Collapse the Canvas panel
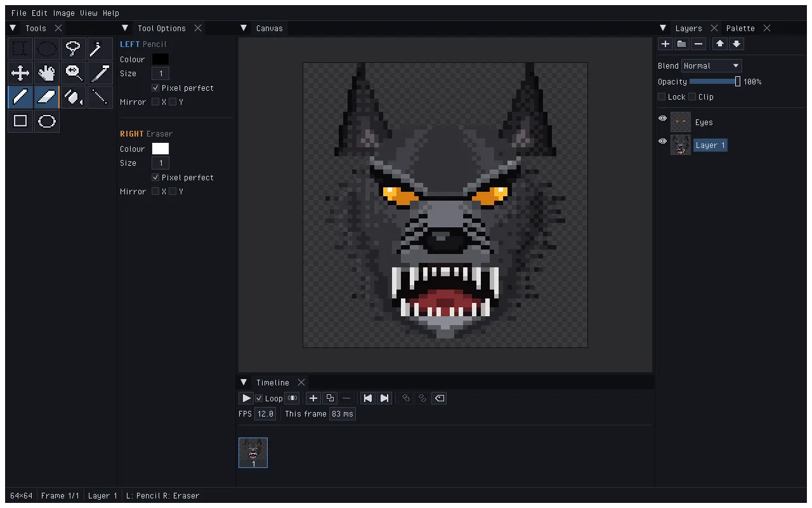812x508 pixels. point(244,28)
